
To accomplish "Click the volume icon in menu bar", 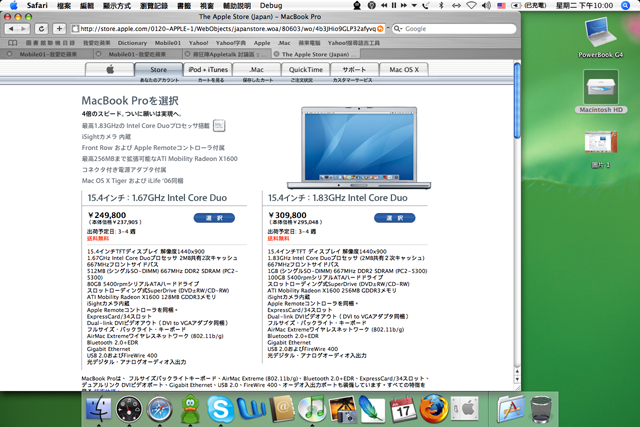I will (x=486, y=5).
